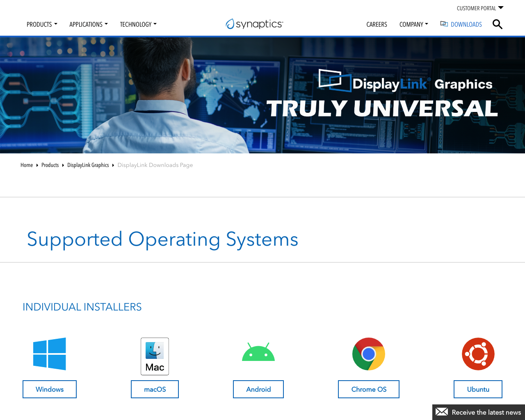The width and height of the screenshot is (525, 420).
Task: Click Receive the latest news banner
Action: 479,412
